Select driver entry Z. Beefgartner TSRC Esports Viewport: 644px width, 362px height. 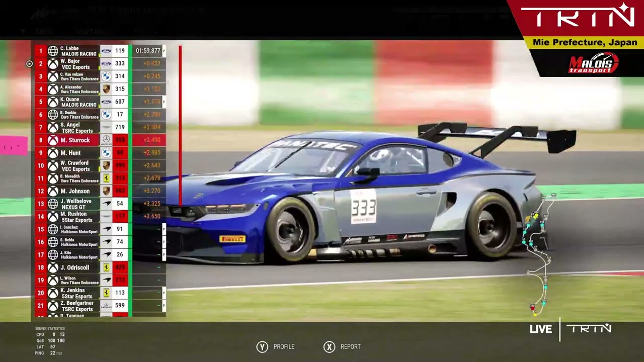(77, 306)
